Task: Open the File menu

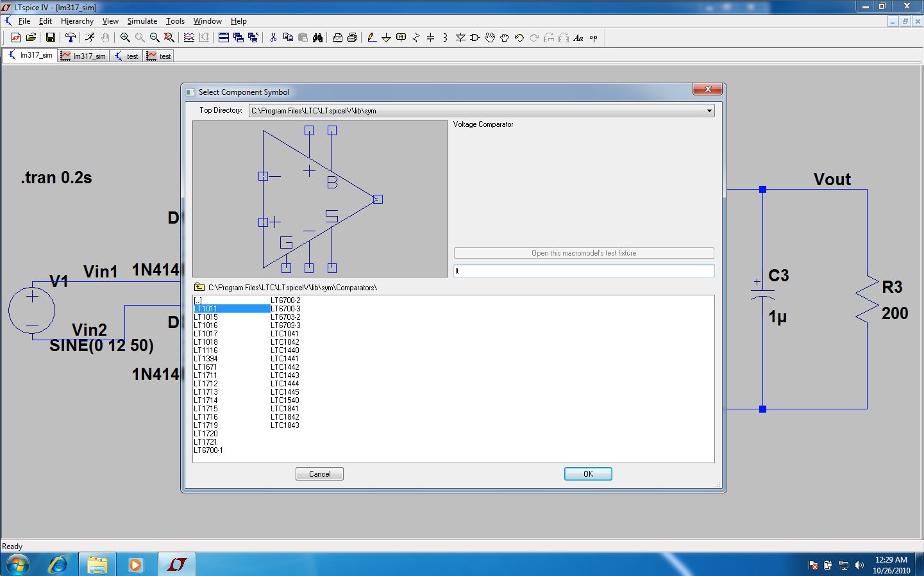Action: click(24, 21)
